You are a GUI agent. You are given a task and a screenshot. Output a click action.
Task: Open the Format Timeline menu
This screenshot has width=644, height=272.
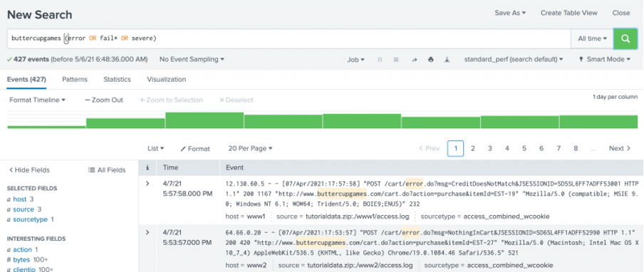point(37,100)
